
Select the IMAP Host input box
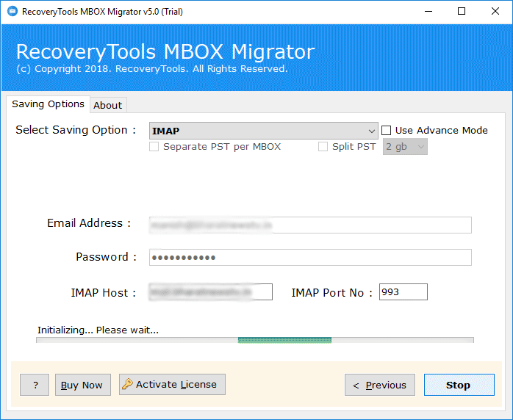pos(211,292)
